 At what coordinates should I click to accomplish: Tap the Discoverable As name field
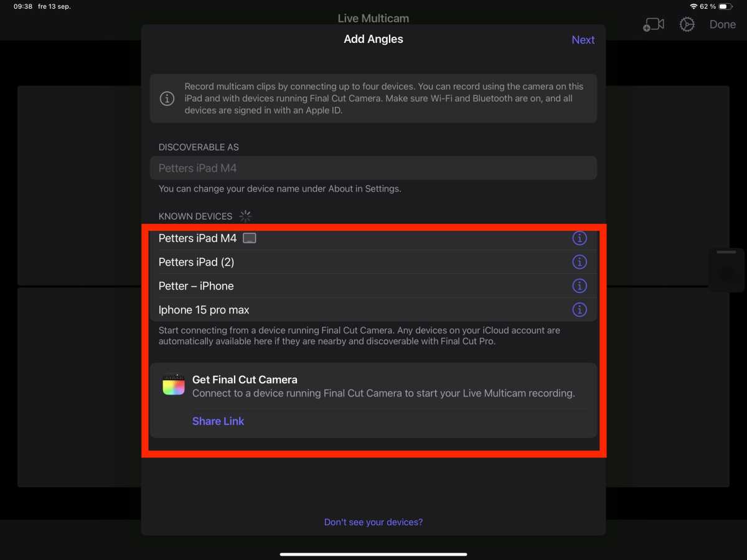[373, 168]
